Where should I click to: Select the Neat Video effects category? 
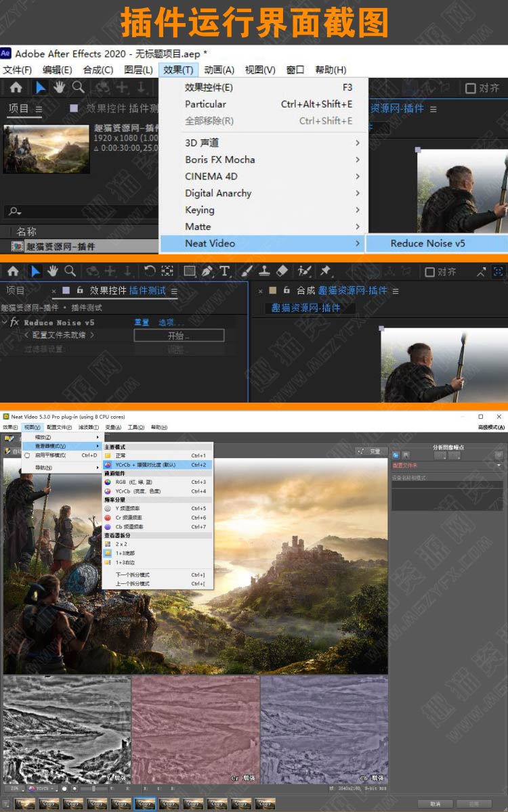[x=263, y=244]
